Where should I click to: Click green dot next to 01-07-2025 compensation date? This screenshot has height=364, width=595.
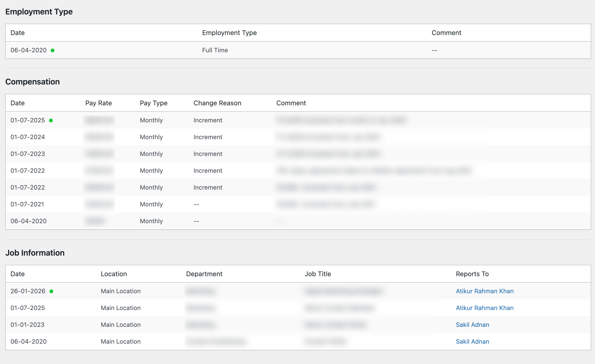pyautogui.click(x=51, y=120)
